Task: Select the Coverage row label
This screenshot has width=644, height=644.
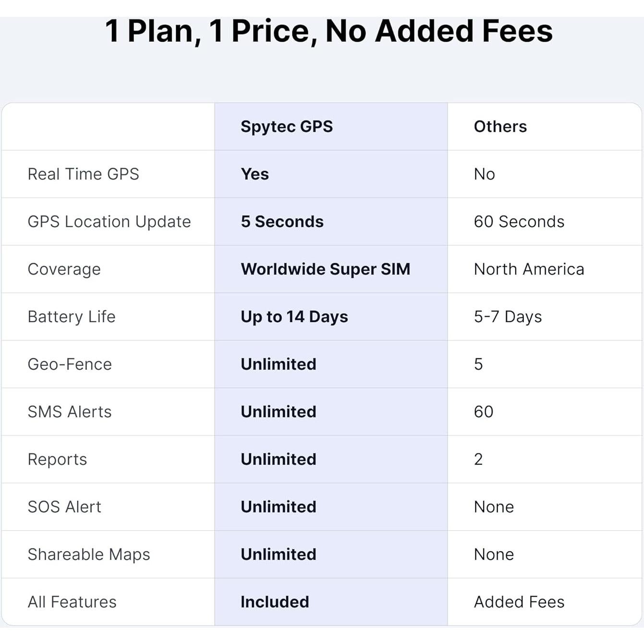Action: point(64,269)
